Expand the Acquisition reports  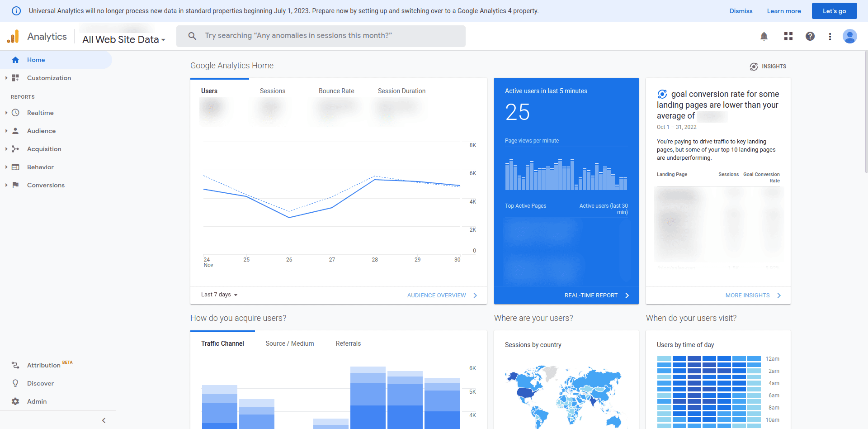pos(6,149)
